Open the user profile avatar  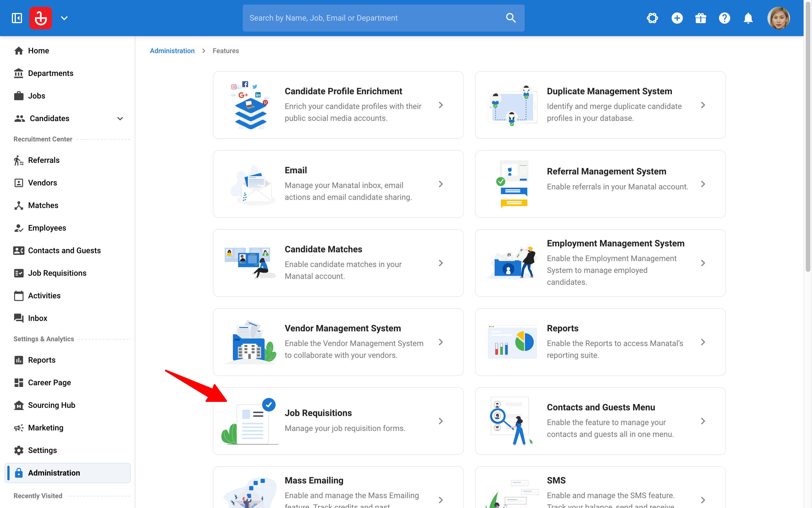778,18
